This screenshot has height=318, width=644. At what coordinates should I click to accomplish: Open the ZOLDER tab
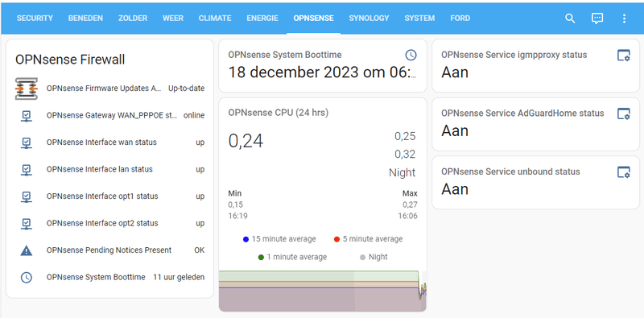[x=133, y=19]
